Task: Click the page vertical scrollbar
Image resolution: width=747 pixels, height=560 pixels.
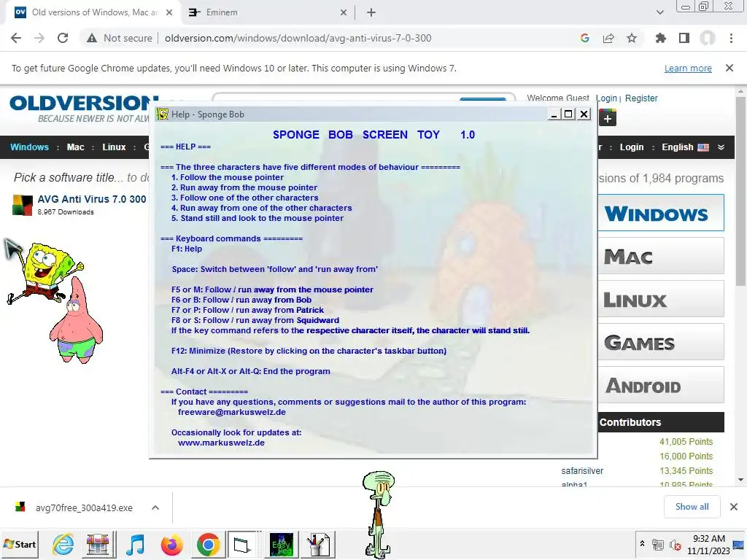Action: tap(740, 190)
